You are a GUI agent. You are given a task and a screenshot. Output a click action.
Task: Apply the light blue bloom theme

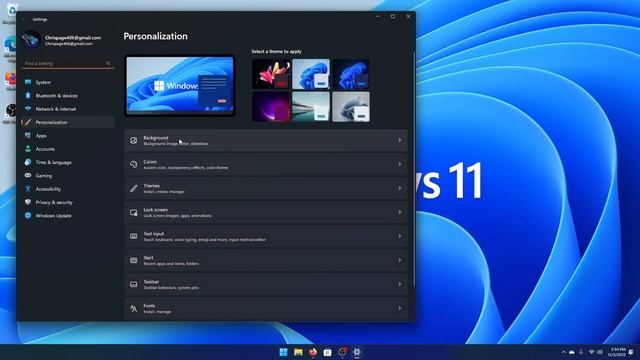pyautogui.click(x=311, y=74)
